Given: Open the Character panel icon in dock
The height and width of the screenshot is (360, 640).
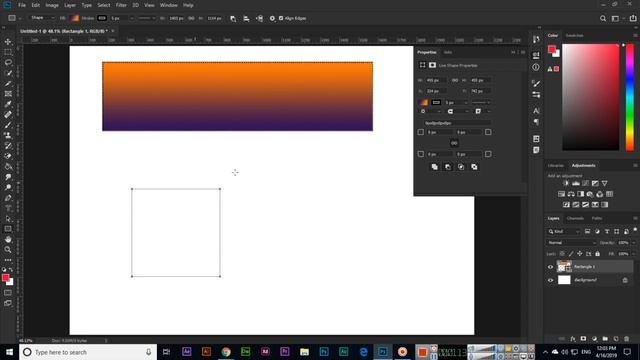Looking at the screenshot, I should pyautogui.click(x=536, y=111).
